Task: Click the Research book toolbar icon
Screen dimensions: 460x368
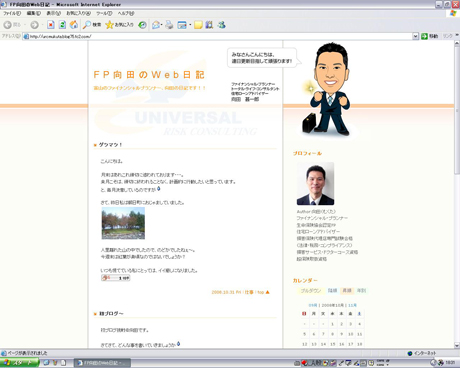Action: (x=209, y=25)
